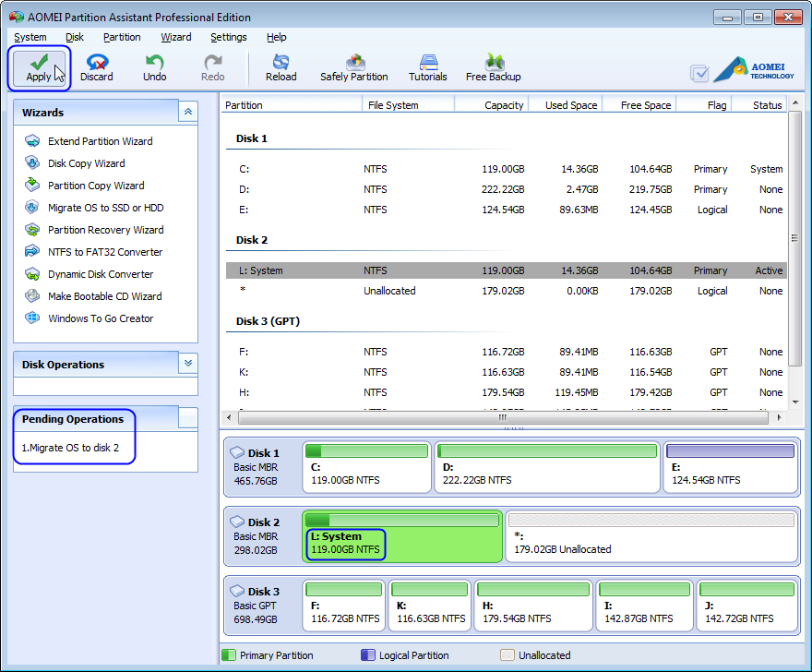
Task: Select the unallocated 179.02GB block on Disk 2
Action: tap(651, 536)
